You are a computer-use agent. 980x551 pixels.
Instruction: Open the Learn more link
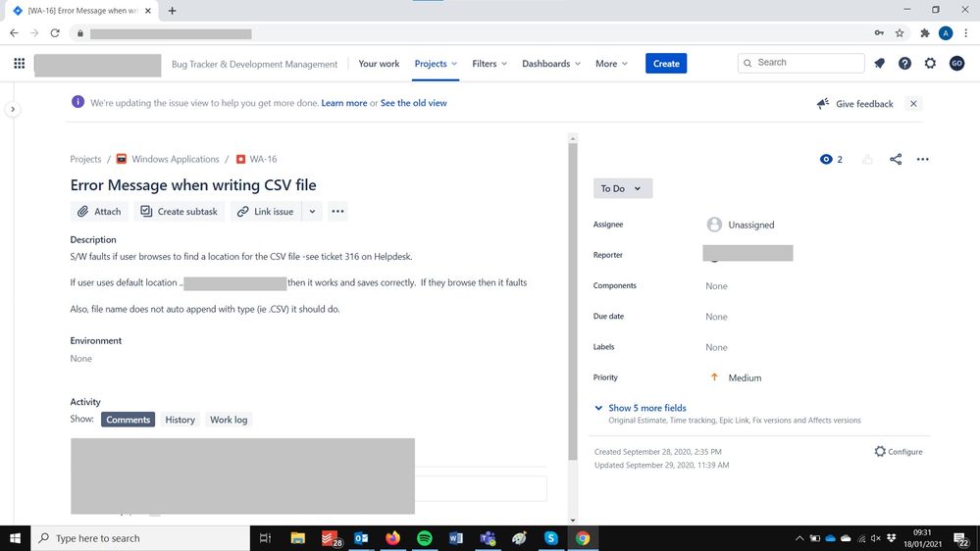(x=343, y=103)
